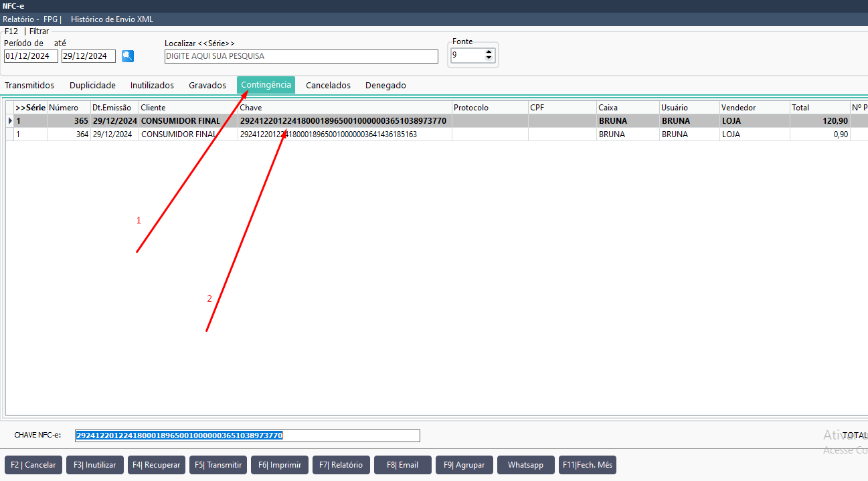This screenshot has width=868, height=481.
Task: Click the Fonte size input field
Action: tap(467, 56)
